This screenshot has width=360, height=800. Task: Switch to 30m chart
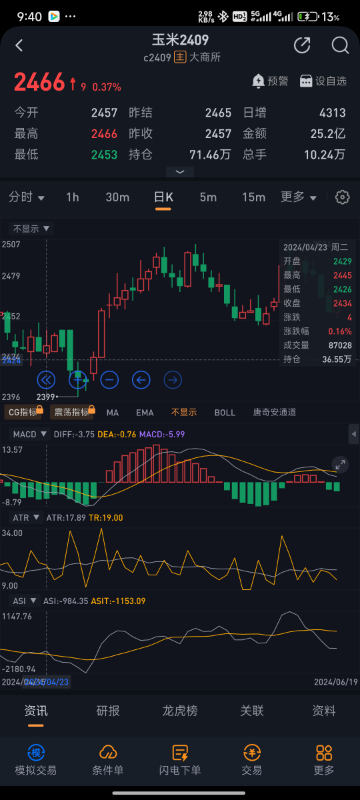117,197
